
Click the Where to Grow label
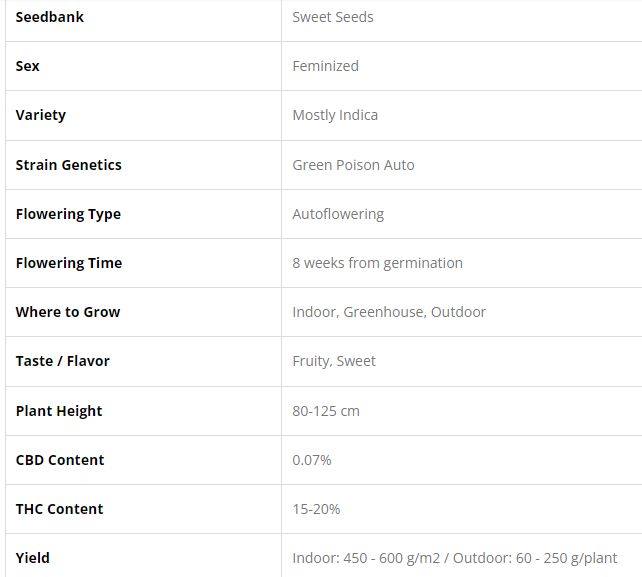(x=68, y=312)
